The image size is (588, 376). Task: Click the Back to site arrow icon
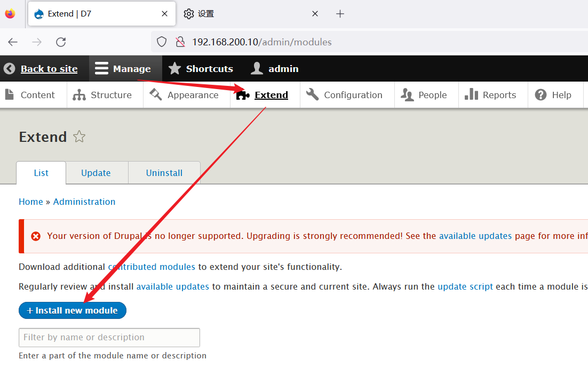tap(10, 69)
